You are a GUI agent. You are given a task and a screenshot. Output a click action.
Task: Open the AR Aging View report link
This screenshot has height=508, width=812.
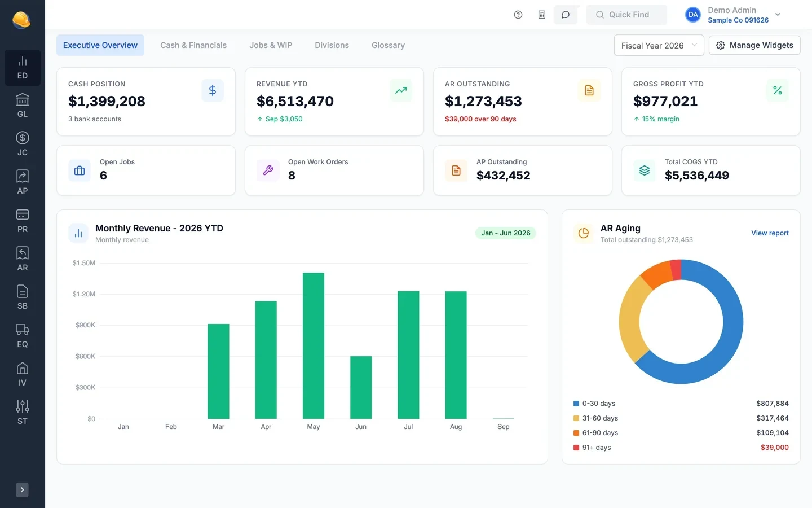tap(770, 233)
